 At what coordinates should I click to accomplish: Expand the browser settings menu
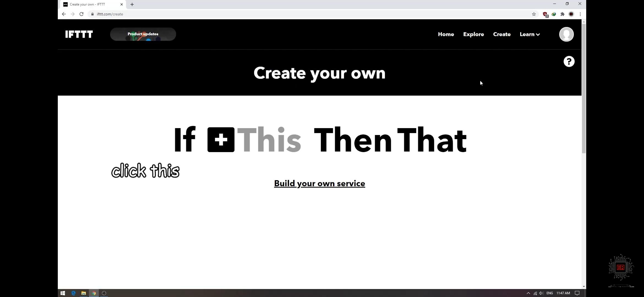pyautogui.click(x=580, y=14)
